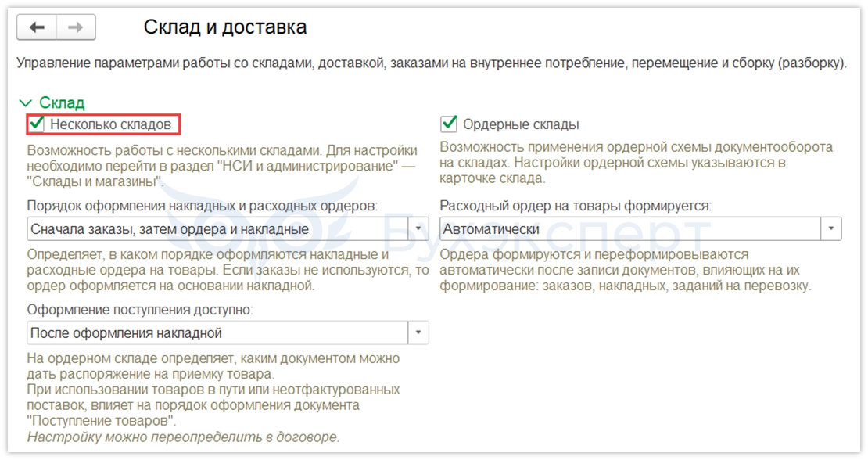Click the Управление параметрами работы description line

(432, 63)
